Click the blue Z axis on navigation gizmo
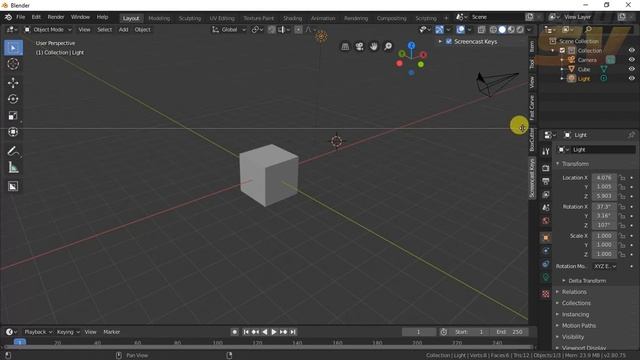The width and height of the screenshot is (640, 360). coord(411,46)
